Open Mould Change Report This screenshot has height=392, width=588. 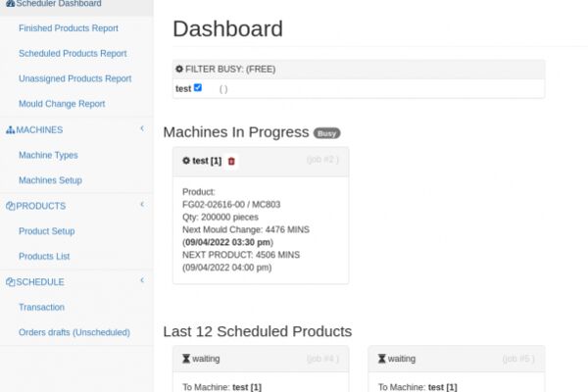point(62,104)
